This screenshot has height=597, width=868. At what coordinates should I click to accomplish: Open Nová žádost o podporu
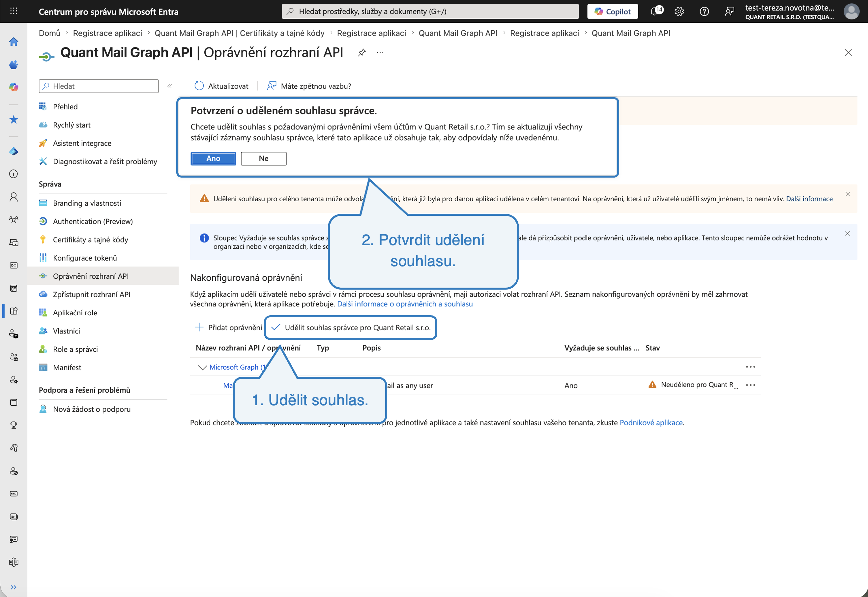[92, 409]
